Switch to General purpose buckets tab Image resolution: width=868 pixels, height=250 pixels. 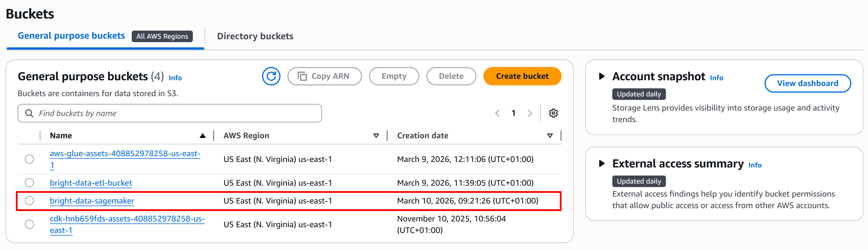(71, 36)
